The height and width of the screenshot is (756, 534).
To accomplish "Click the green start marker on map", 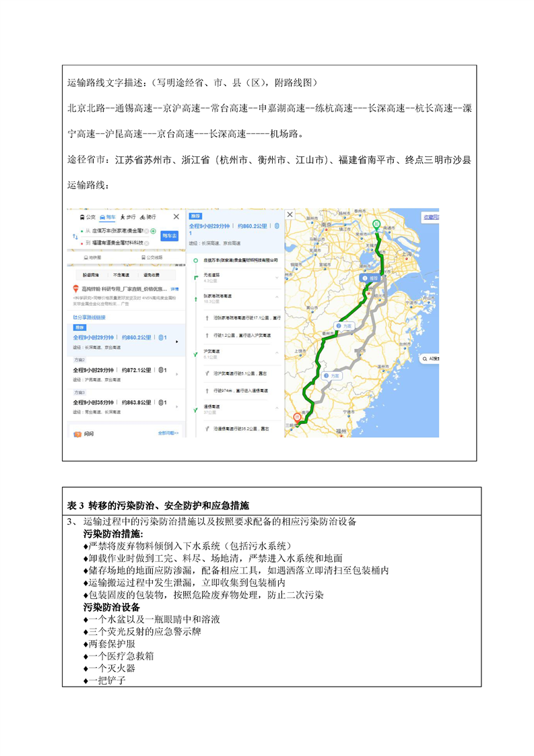I will coord(376,223).
